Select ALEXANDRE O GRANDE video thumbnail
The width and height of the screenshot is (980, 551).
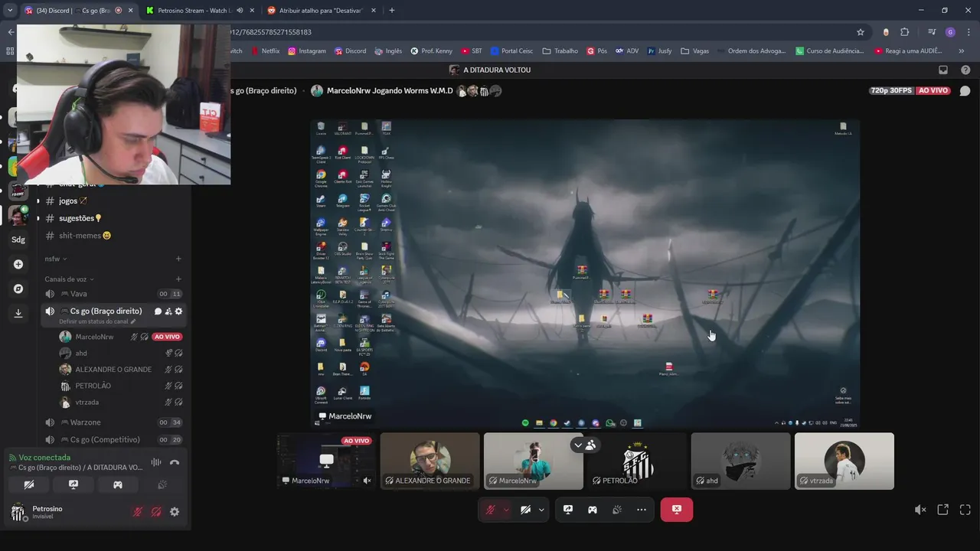click(x=430, y=461)
